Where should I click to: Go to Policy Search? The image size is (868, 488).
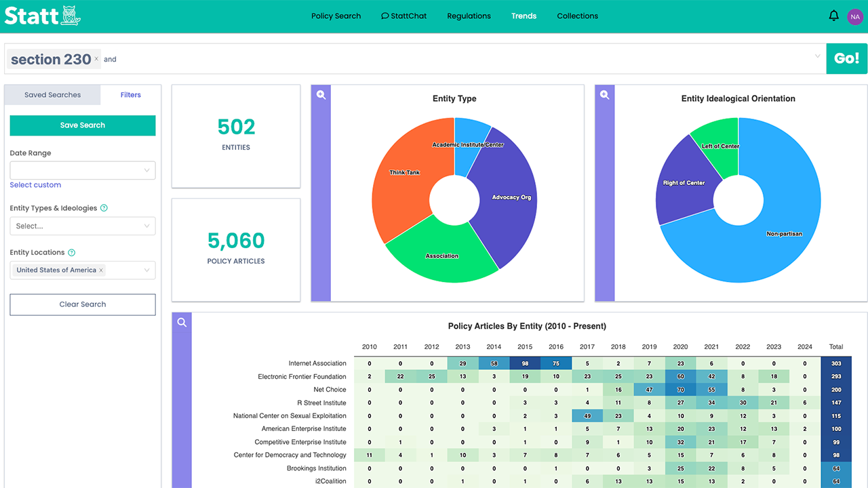(336, 16)
